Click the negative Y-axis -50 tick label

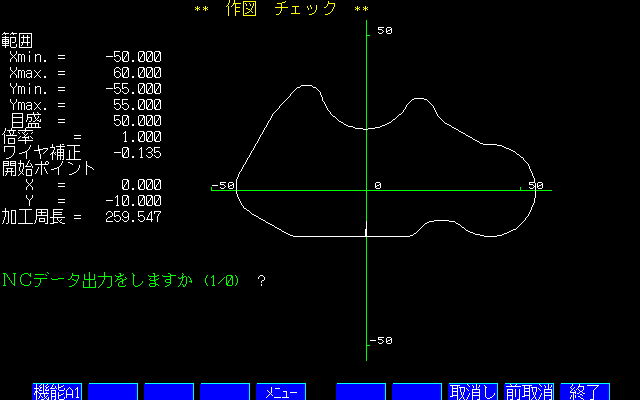coord(381,340)
